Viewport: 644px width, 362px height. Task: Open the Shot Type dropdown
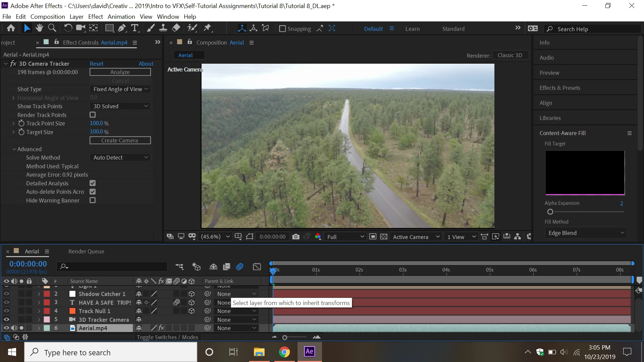pos(120,89)
